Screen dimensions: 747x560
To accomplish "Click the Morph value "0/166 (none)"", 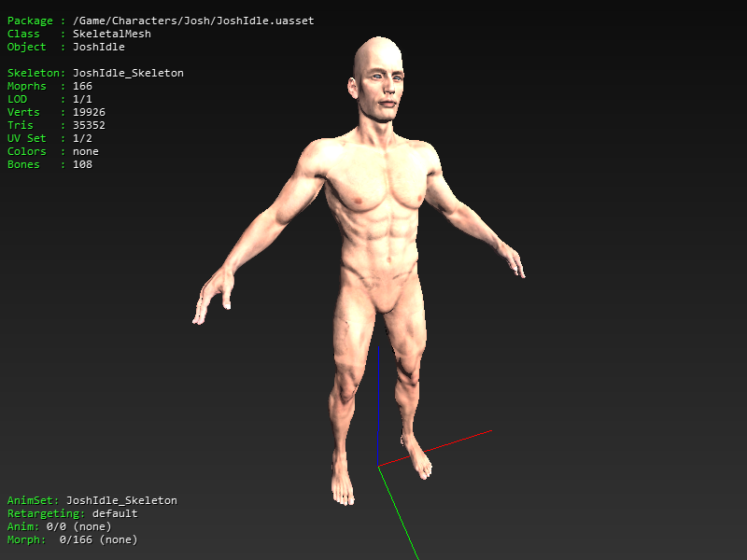I will [x=99, y=539].
